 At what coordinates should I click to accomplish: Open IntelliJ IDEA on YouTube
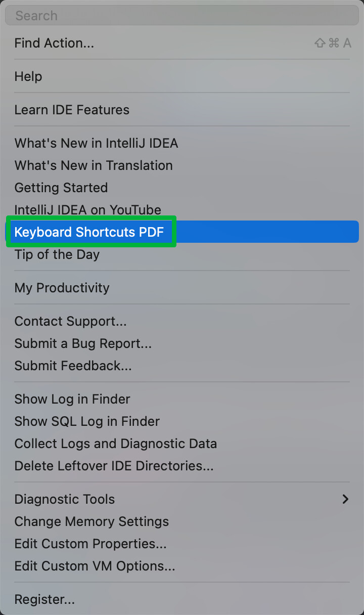click(x=182, y=210)
